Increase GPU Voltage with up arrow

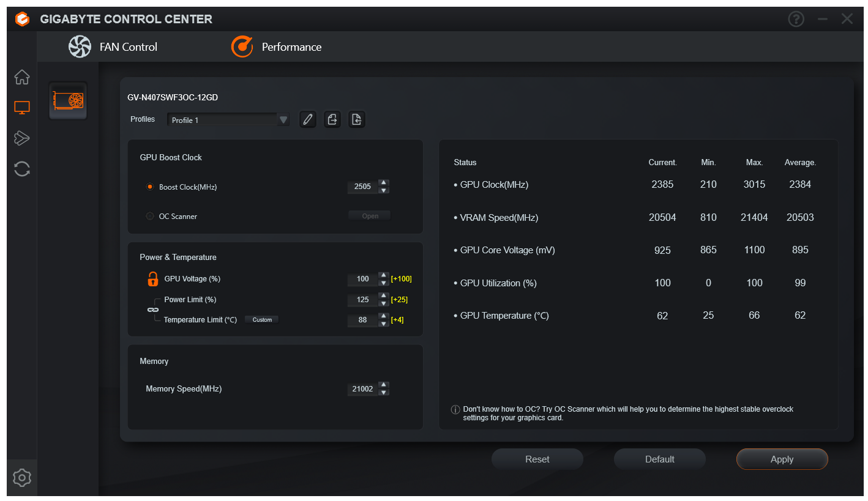tap(384, 275)
